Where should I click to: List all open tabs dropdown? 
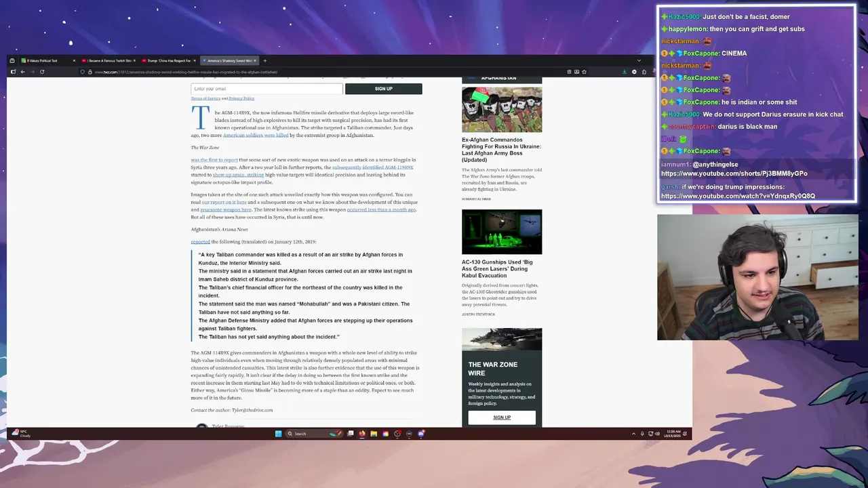[x=639, y=60]
